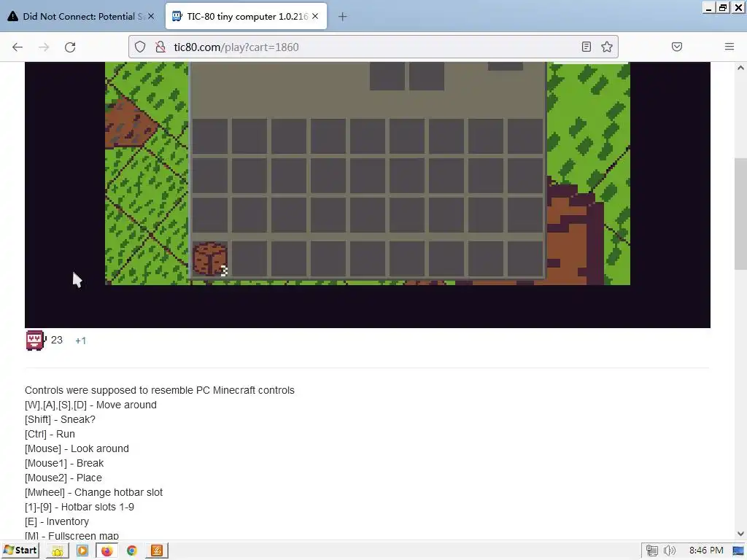This screenshot has height=560, width=747.
Task: Open the volume speaker tray icon
Action: click(670, 551)
